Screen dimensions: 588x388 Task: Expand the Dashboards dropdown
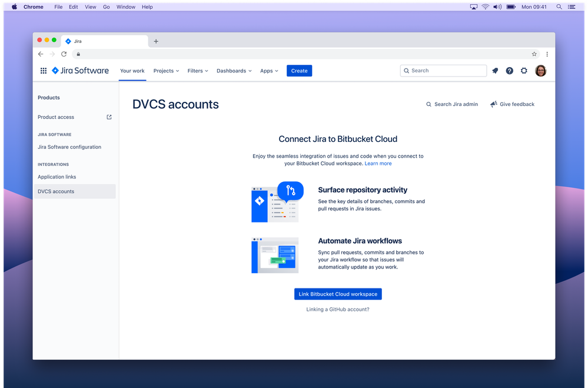tap(234, 71)
